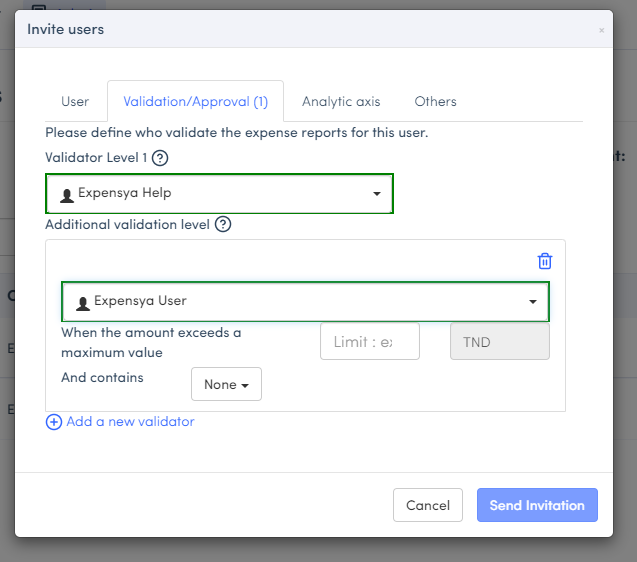Open the Analytic axis tab
This screenshot has height=562, width=637.
click(x=341, y=101)
